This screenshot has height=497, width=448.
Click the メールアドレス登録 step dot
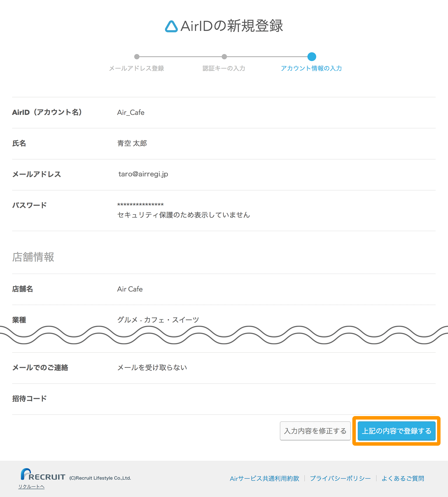[x=137, y=57]
